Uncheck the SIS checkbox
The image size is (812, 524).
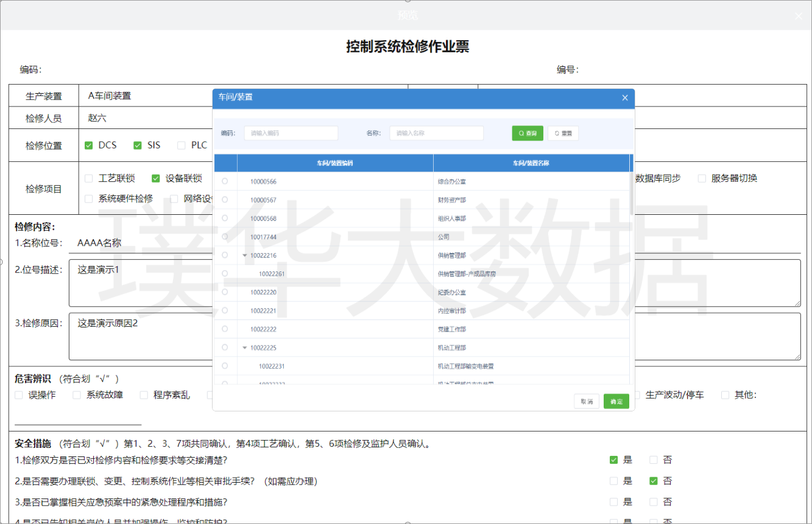(138, 145)
